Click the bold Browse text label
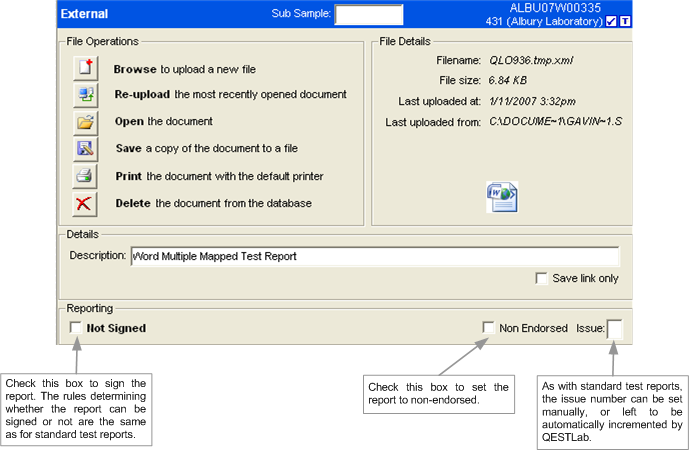This screenshot has height=450, width=689. [x=135, y=69]
